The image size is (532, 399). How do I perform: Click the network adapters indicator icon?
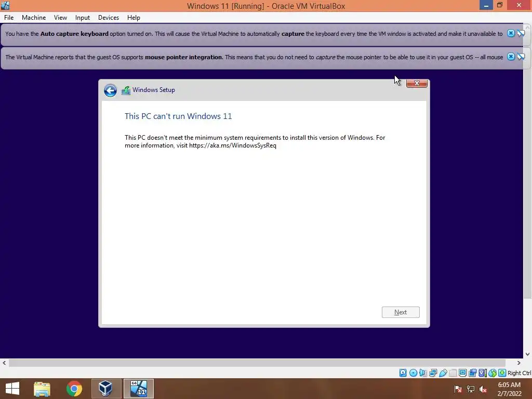pos(433,373)
